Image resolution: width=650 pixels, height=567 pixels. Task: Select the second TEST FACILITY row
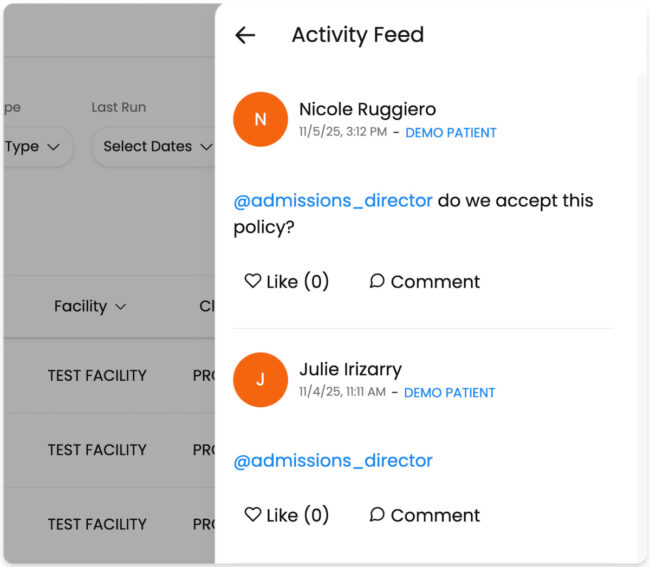(x=97, y=450)
